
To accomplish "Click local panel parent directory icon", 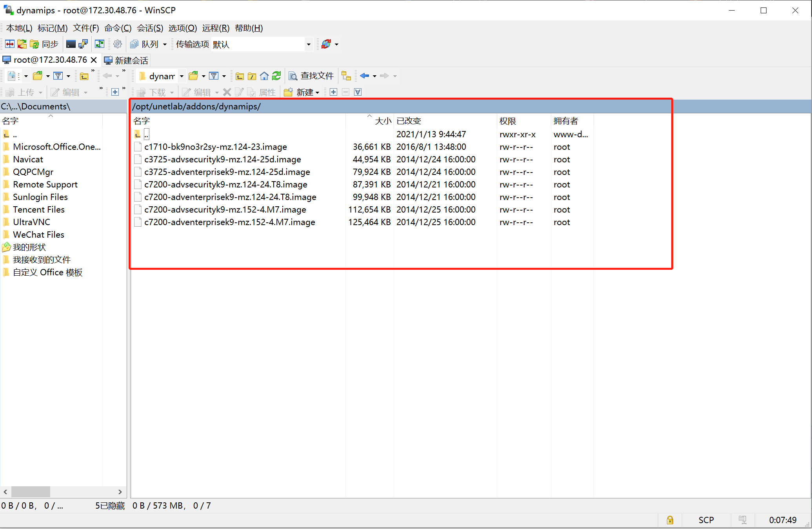I will pos(84,76).
